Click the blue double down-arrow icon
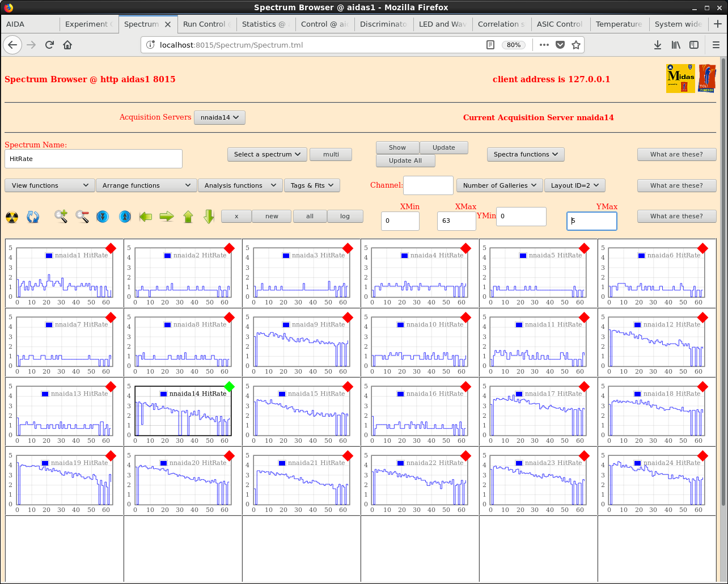The image size is (728, 584). pyautogui.click(x=103, y=217)
